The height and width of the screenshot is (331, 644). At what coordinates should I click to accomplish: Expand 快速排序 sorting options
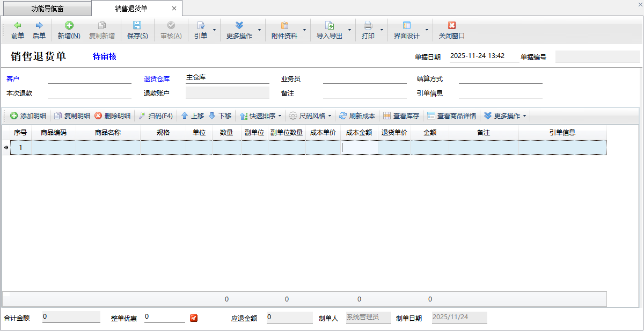tap(280, 116)
